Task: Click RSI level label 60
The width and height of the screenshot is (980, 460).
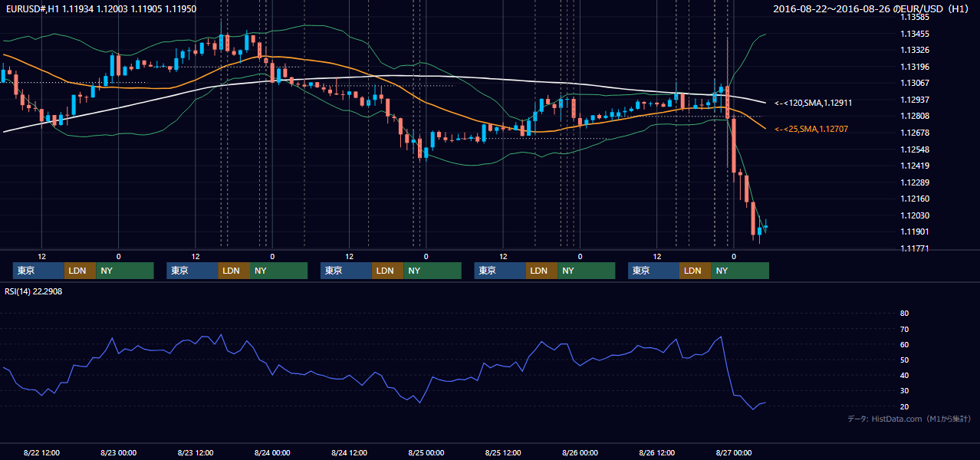Action: pyautogui.click(x=904, y=344)
